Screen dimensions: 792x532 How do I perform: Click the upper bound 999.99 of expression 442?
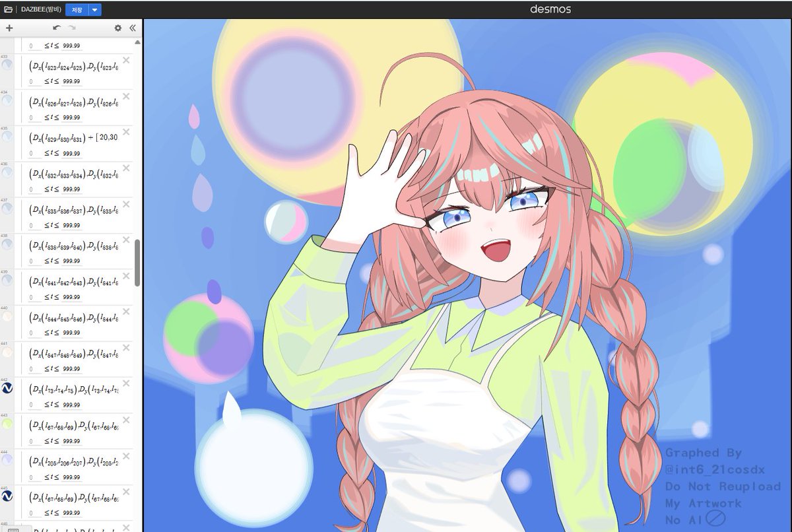click(x=71, y=405)
